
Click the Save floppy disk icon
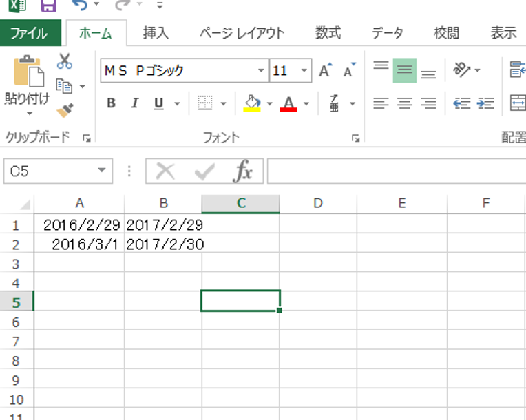(x=48, y=5)
